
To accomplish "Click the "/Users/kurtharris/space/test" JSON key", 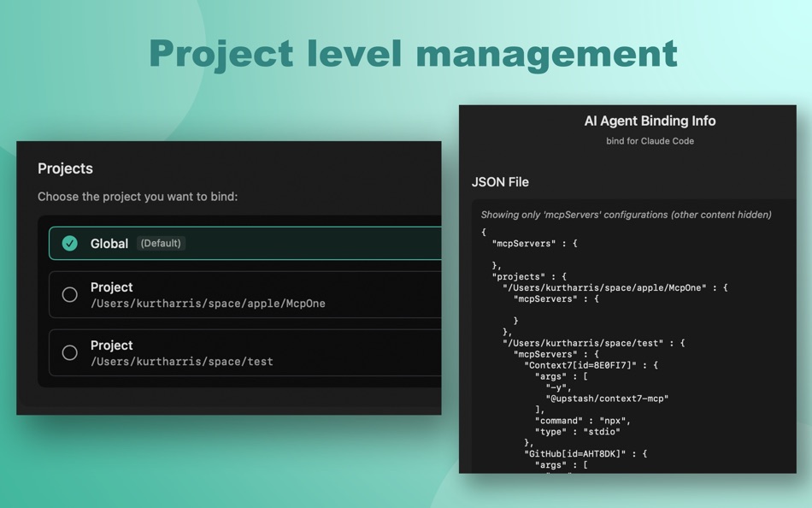I will pos(583,343).
